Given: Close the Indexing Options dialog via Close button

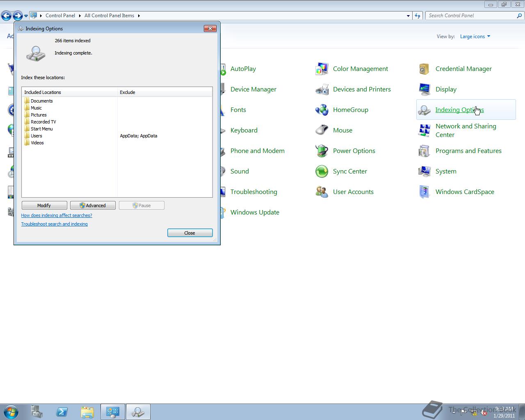Looking at the screenshot, I should [x=190, y=233].
